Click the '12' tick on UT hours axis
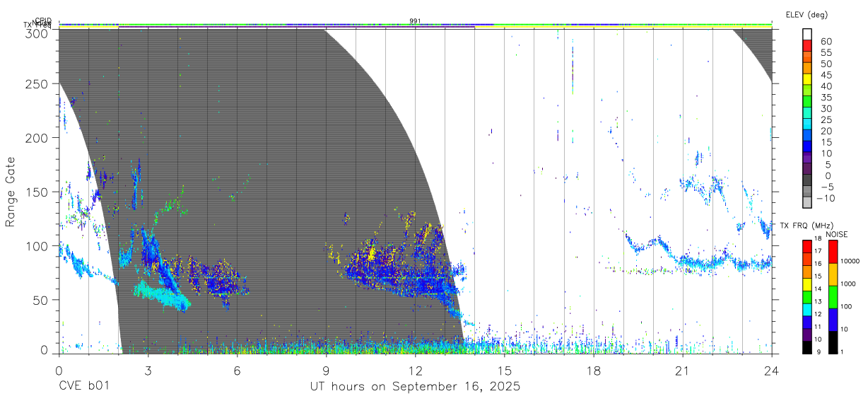 tap(416, 370)
